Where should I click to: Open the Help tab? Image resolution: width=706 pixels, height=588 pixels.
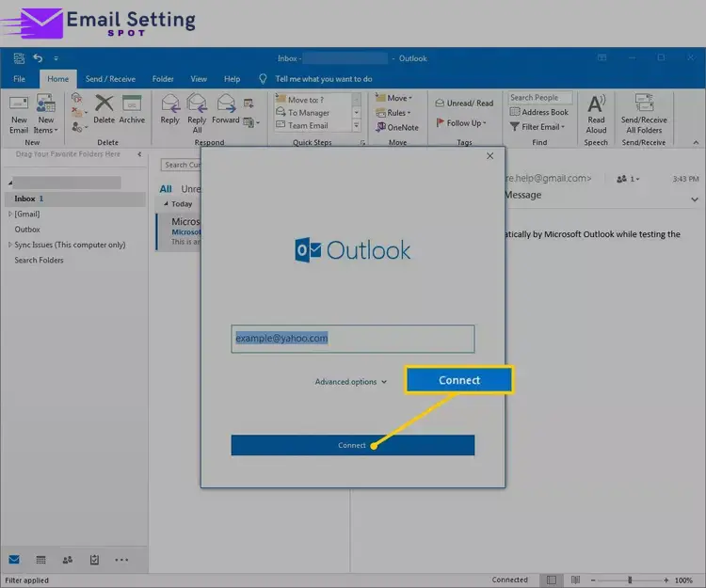[x=232, y=79]
